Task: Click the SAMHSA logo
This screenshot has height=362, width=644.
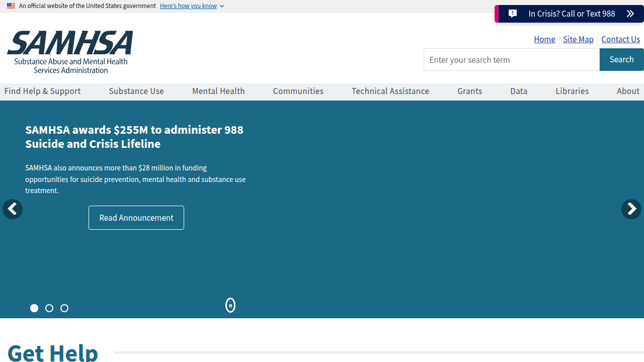Action: [x=70, y=52]
